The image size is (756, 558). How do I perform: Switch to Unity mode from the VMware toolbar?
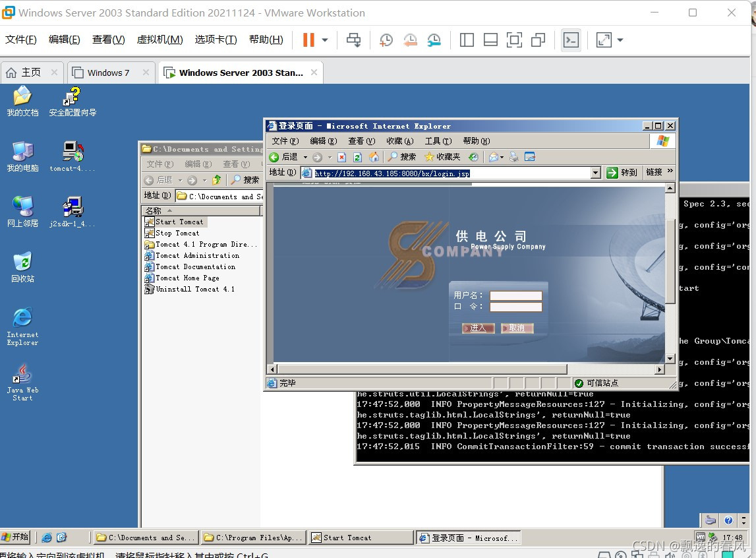(538, 40)
